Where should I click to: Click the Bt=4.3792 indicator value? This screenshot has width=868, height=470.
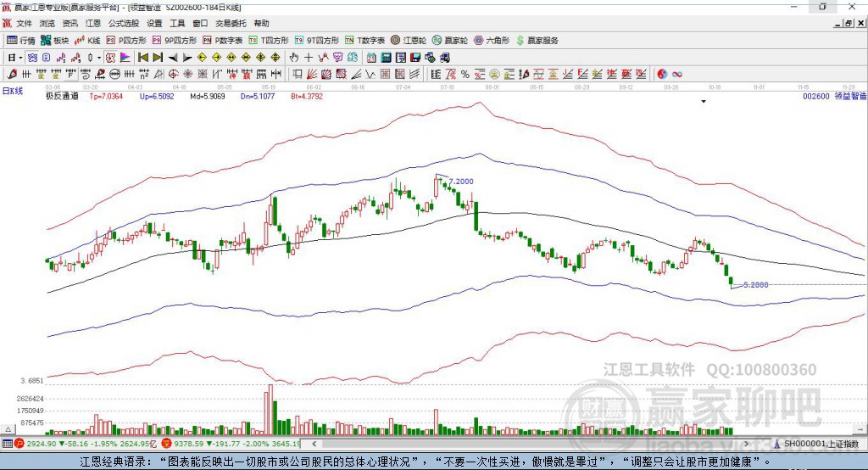[x=307, y=96]
